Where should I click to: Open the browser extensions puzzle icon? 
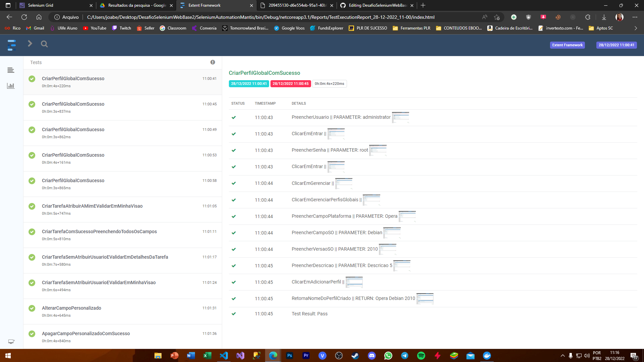coord(588,17)
